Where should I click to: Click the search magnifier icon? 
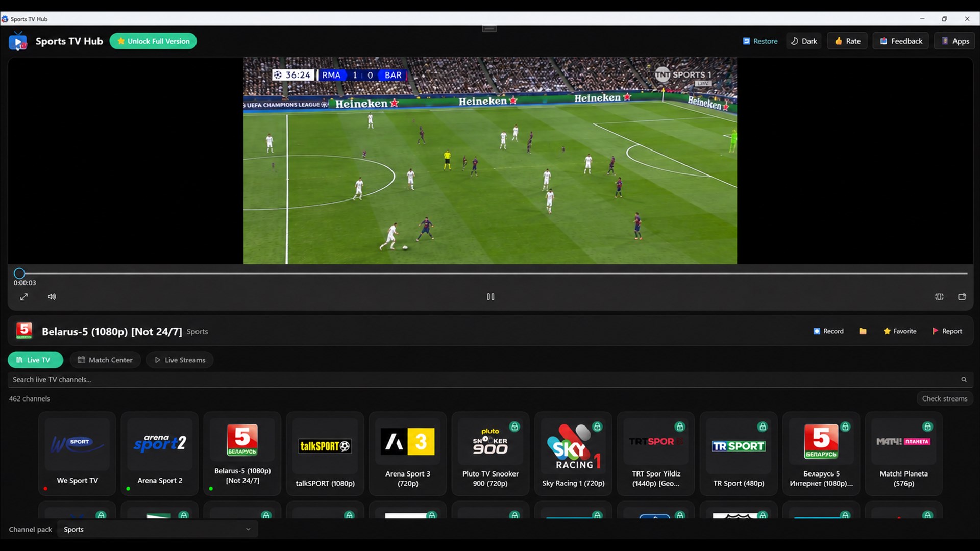point(964,380)
